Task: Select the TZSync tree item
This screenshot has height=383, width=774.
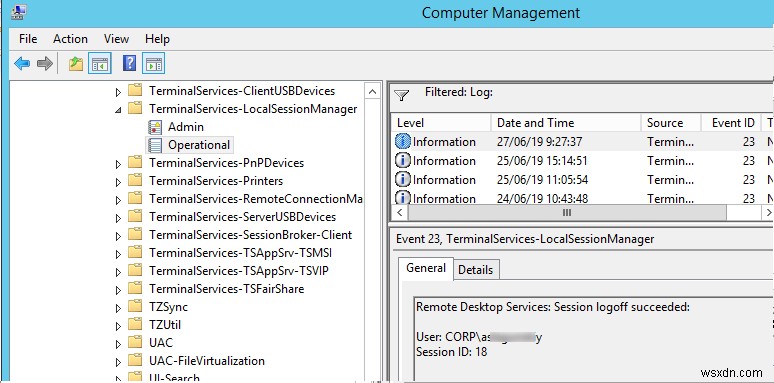Action: [168, 306]
